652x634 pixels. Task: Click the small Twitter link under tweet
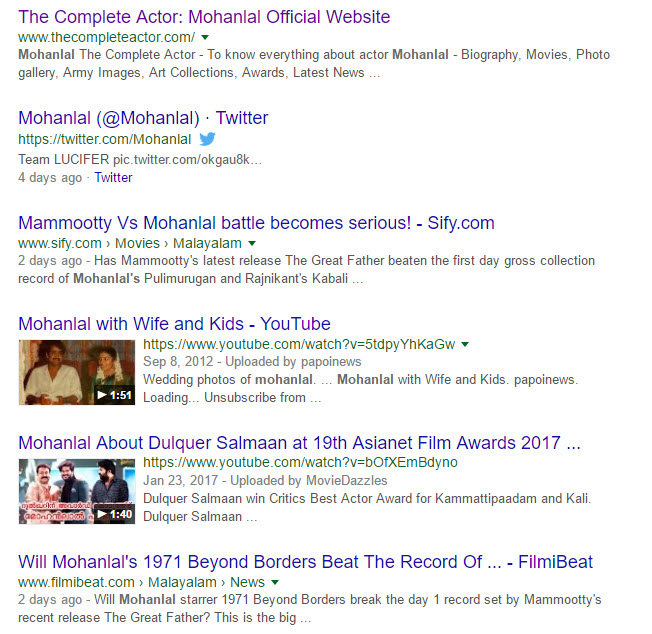point(113,177)
